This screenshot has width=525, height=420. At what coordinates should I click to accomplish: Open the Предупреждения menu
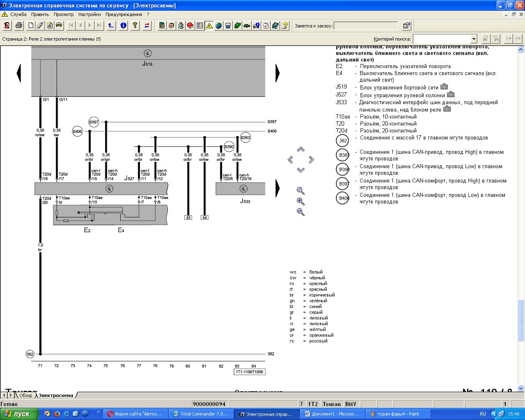(x=124, y=14)
